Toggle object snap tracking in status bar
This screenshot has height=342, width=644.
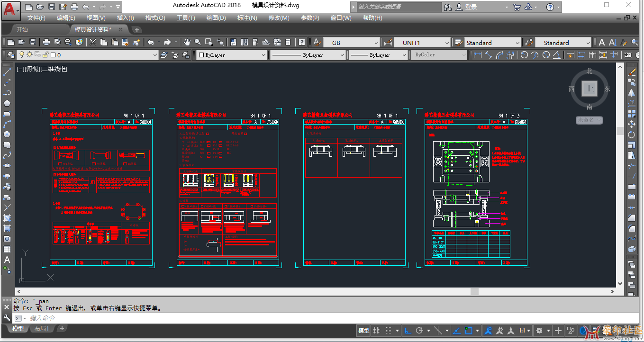pyautogui.click(x=457, y=330)
